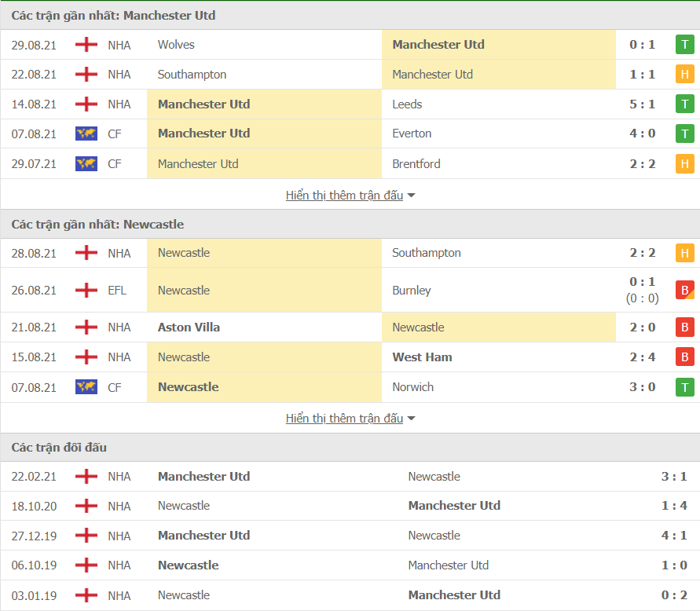700x611 pixels.
Task: Open the 2 : 4 West Ham score
Action: click(642, 357)
